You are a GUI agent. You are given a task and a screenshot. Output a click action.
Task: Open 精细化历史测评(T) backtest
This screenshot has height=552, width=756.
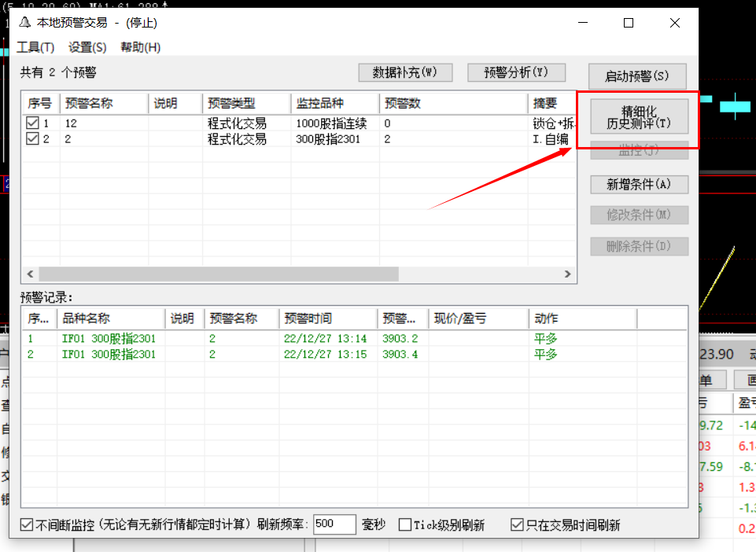coord(639,118)
